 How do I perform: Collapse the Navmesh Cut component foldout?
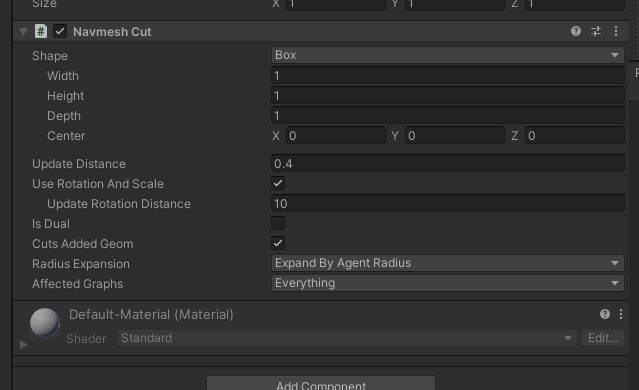click(x=23, y=31)
